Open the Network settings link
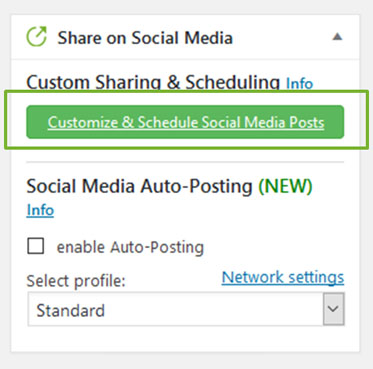Viewport: 373px width, 369px height. coord(283,277)
